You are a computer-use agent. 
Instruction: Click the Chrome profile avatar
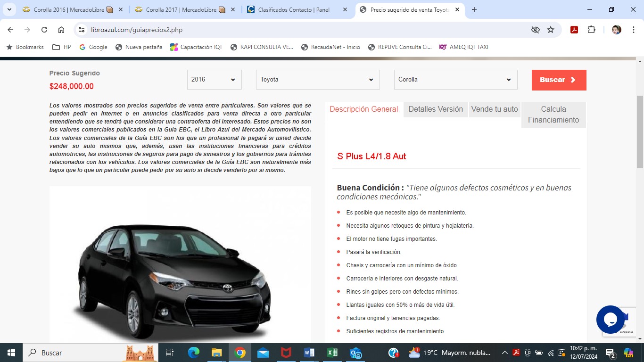(616, 30)
